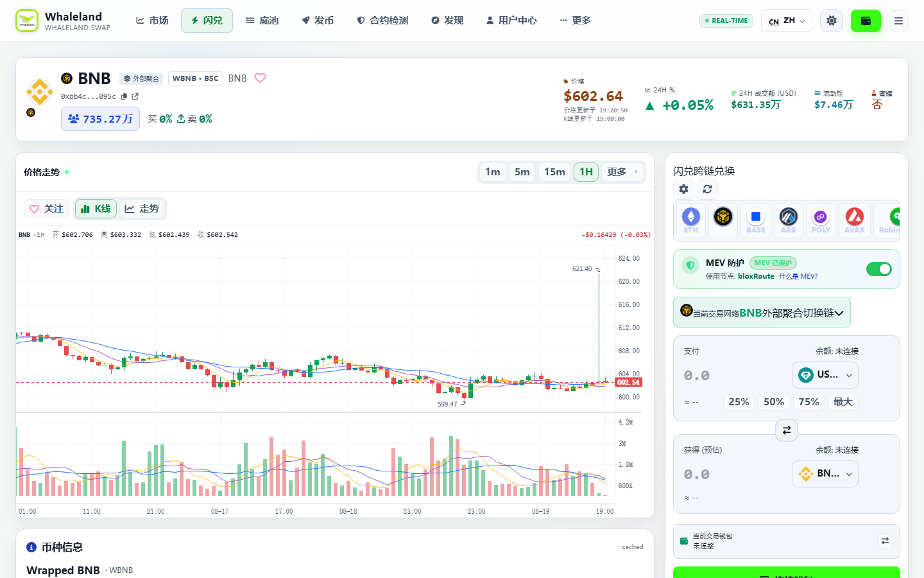Open 用户中心 user center

click(511, 21)
